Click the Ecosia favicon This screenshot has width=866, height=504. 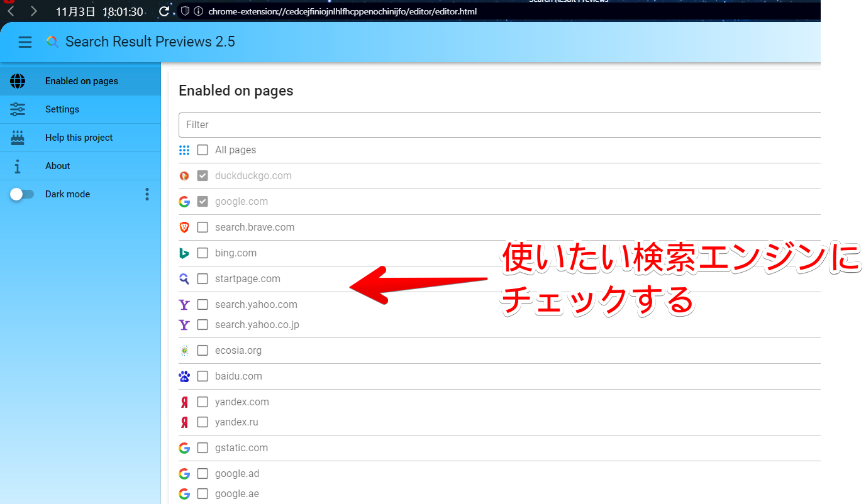click(x=184, y=351)
